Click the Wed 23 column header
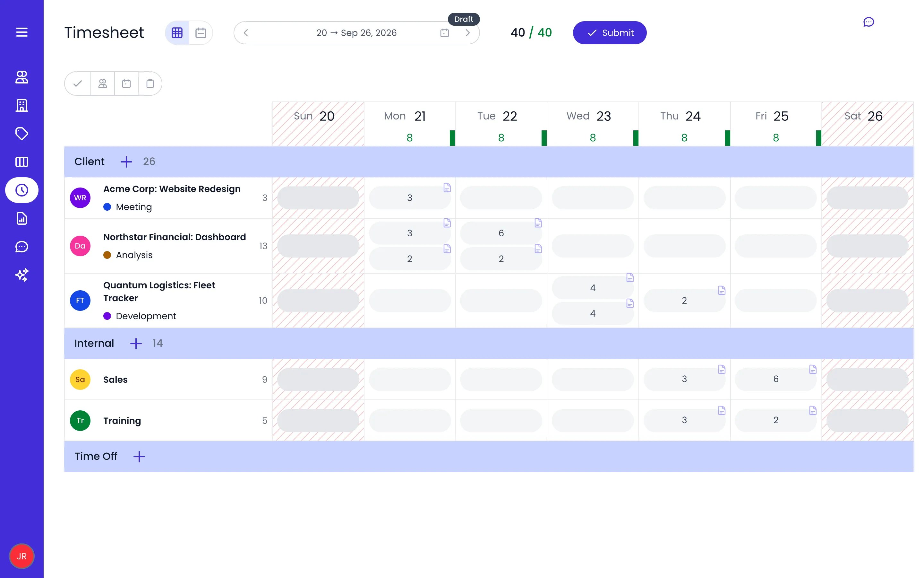 point(593,124)
